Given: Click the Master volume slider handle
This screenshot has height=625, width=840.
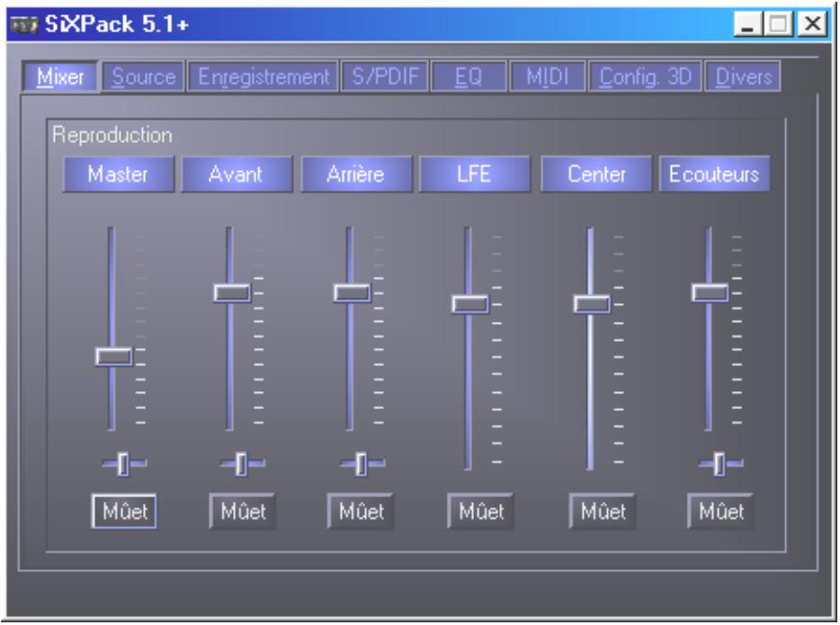Looking at the screenshot, I should coord(113,357).
